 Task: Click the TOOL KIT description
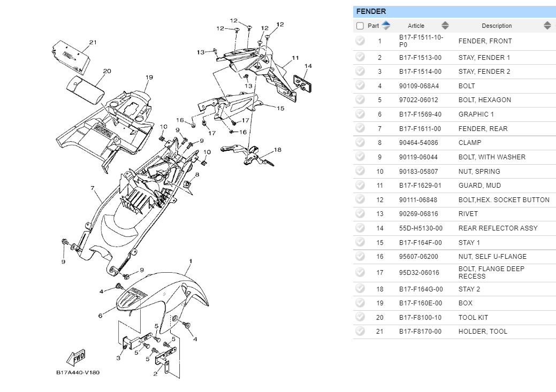click(x=473, y=318)
